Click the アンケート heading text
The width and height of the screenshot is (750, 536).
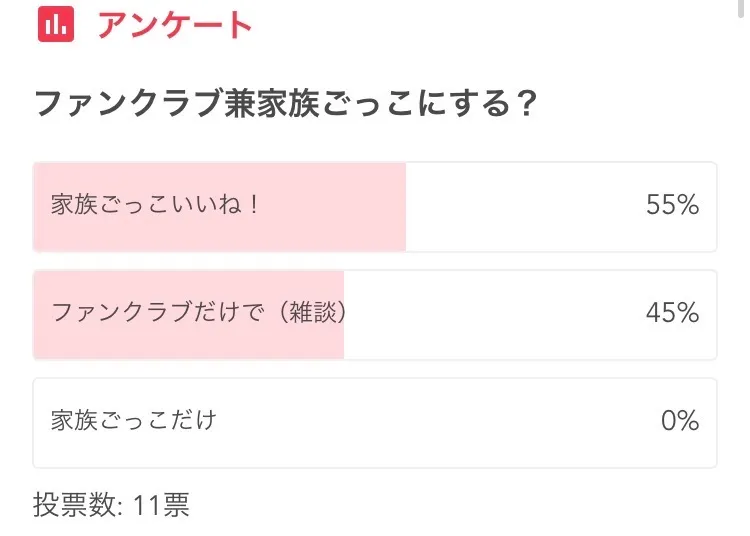[x=174, y=25]
